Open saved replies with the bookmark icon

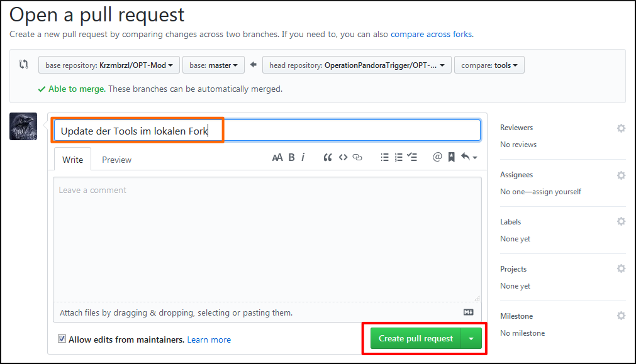click(450, 157)
